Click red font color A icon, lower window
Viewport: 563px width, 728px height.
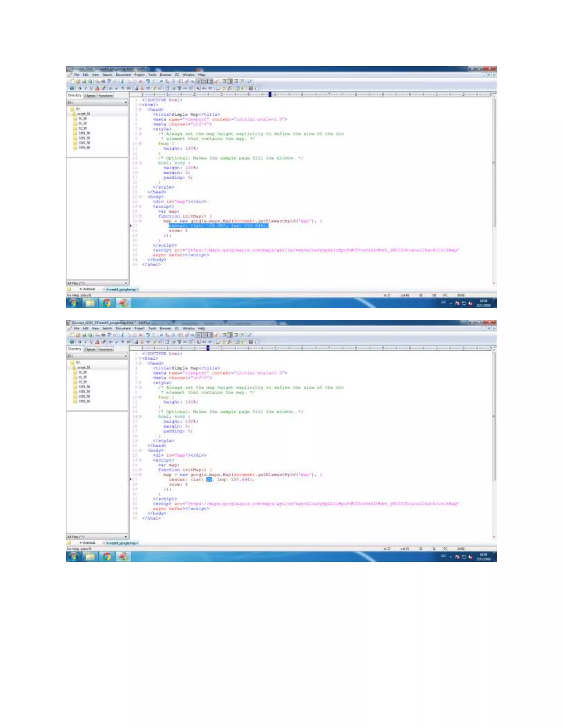click(97, 342)
